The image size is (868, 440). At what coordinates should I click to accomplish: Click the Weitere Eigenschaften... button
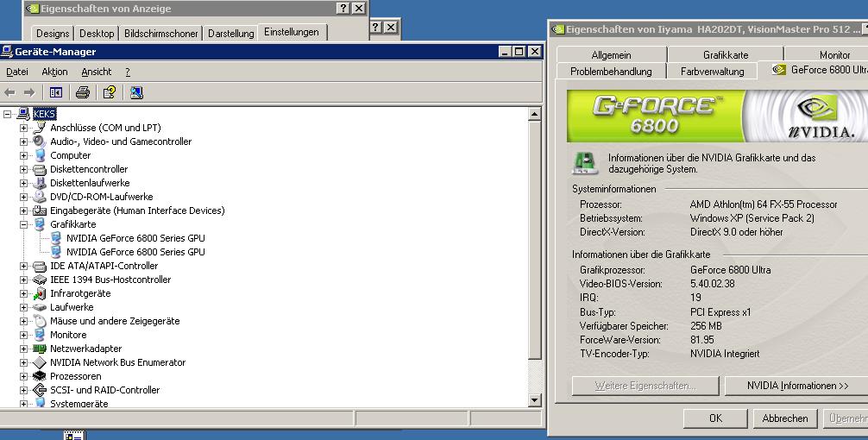[645, 386]
